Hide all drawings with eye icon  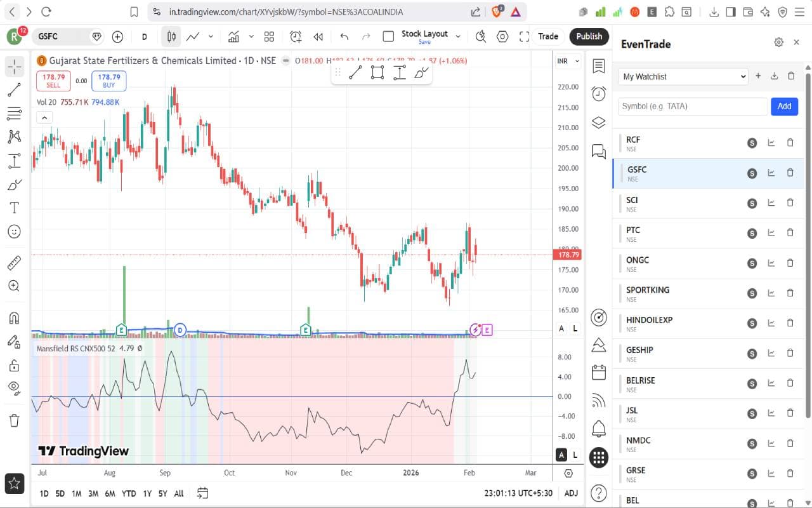[14, 388]
